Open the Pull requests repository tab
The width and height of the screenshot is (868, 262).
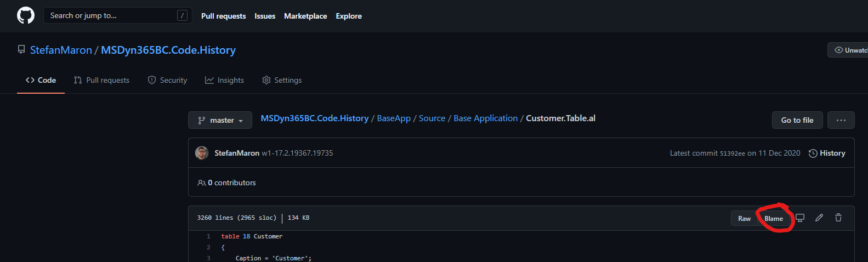coord(101,80)
